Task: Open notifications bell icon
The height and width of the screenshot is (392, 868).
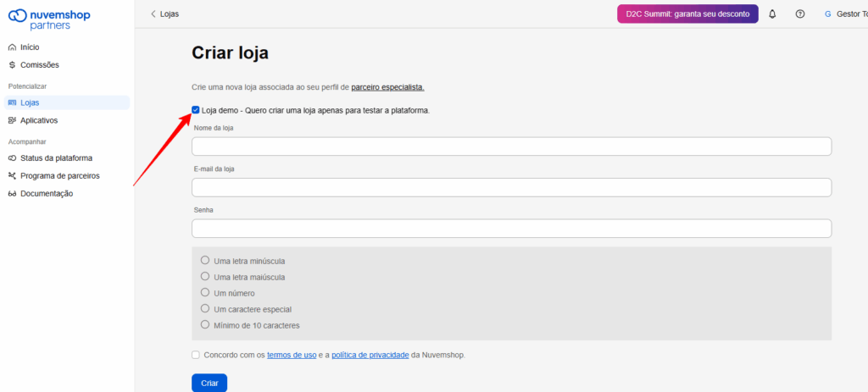Action: [772, 14]
